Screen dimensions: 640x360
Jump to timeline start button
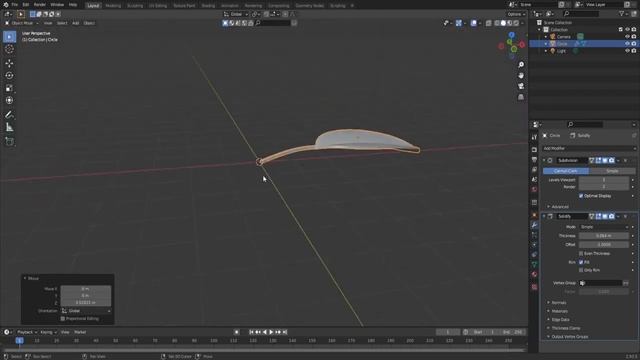tap(251, 332)
